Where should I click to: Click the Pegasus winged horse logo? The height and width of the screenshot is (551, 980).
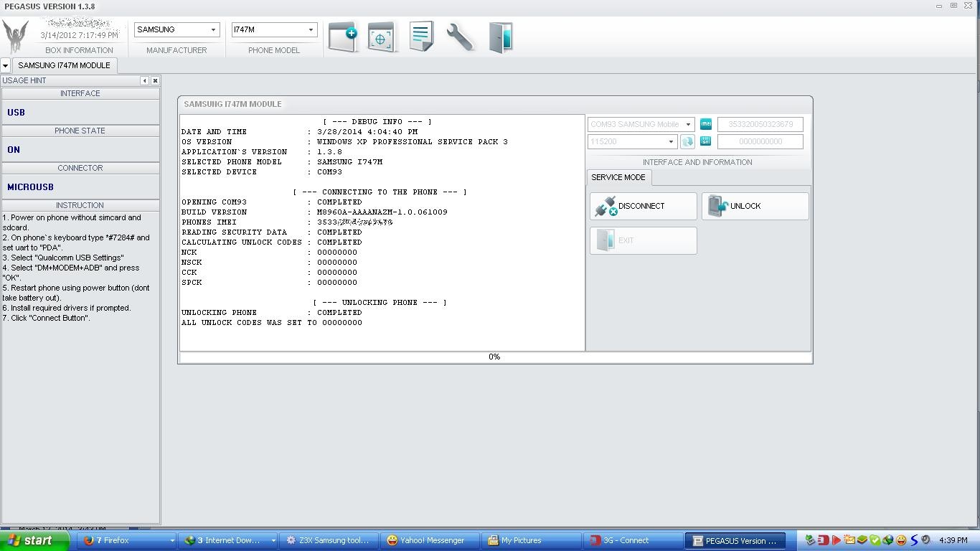click(x=16, y=36)
